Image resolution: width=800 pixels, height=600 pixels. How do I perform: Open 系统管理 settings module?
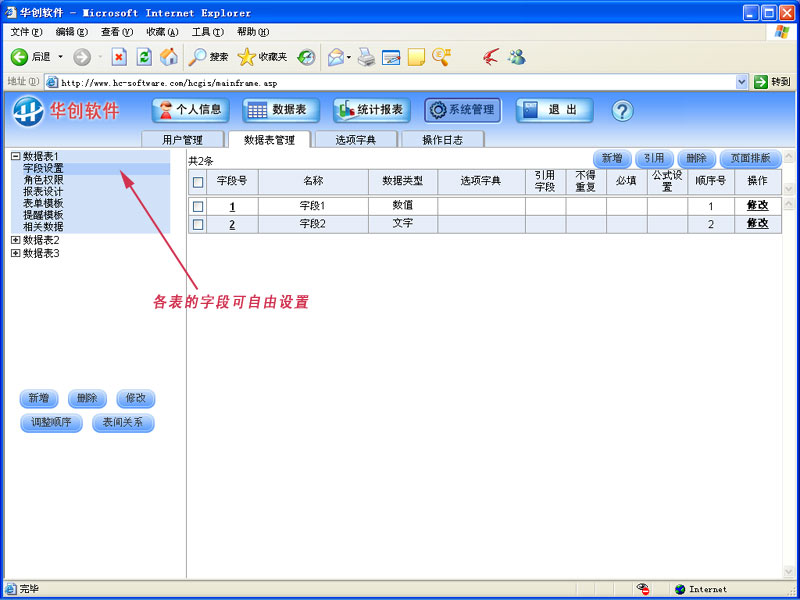tap(462, 110)
